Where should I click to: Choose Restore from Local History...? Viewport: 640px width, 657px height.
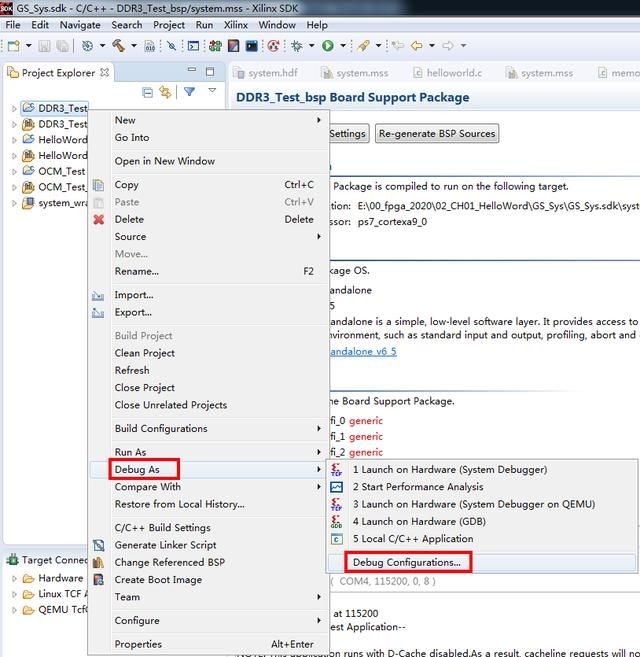pos(208,504)
